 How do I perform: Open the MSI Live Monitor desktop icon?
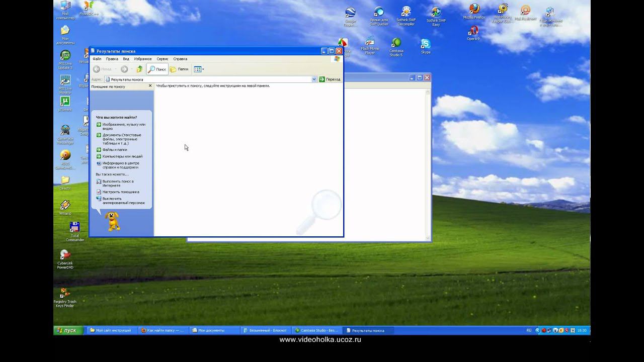coord(65,83)
